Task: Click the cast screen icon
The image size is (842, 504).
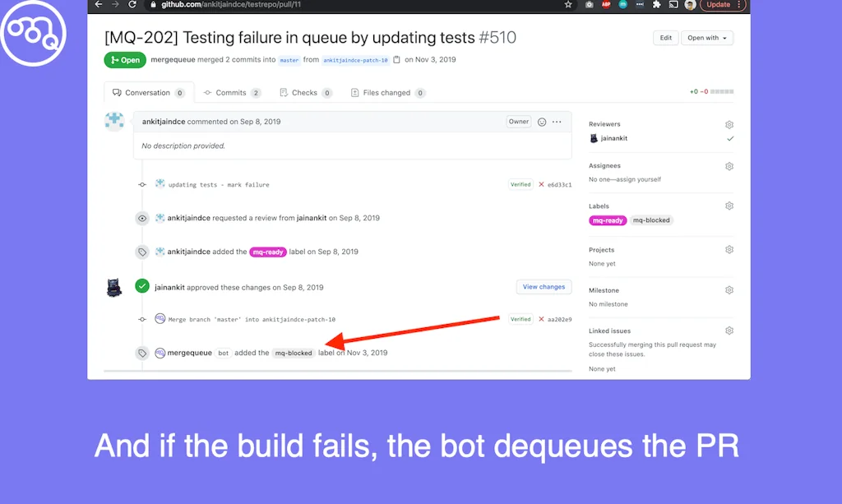Action: tap(673, 4)
